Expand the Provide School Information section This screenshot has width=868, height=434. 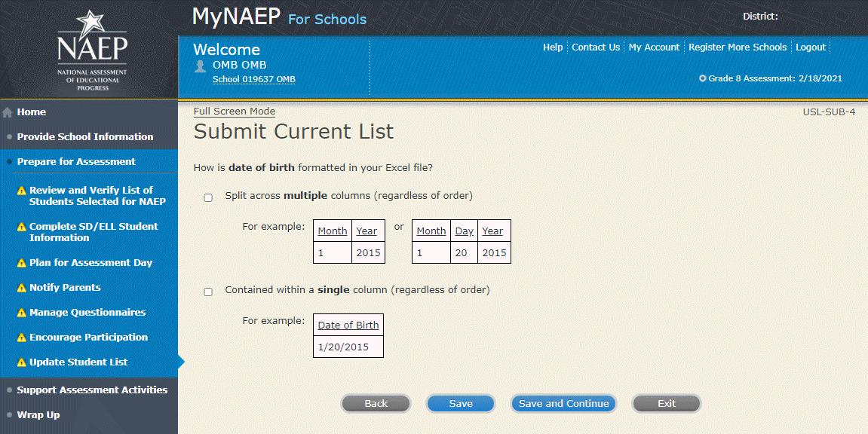[84, 137]
